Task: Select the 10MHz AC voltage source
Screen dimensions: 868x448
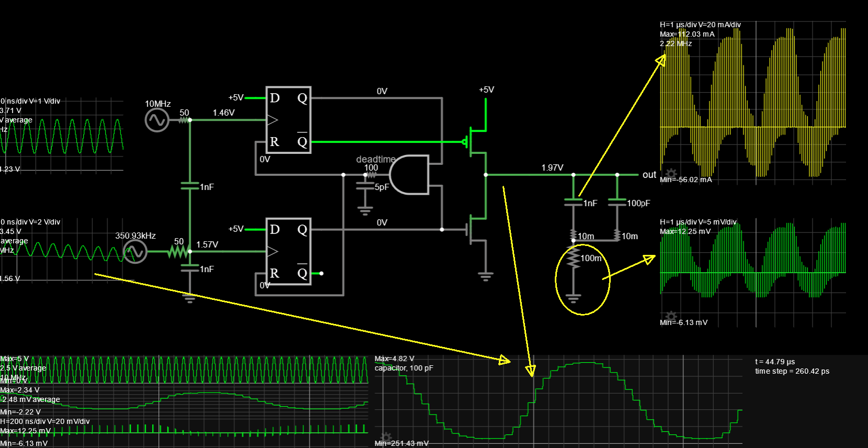Action: click(156, 120)
